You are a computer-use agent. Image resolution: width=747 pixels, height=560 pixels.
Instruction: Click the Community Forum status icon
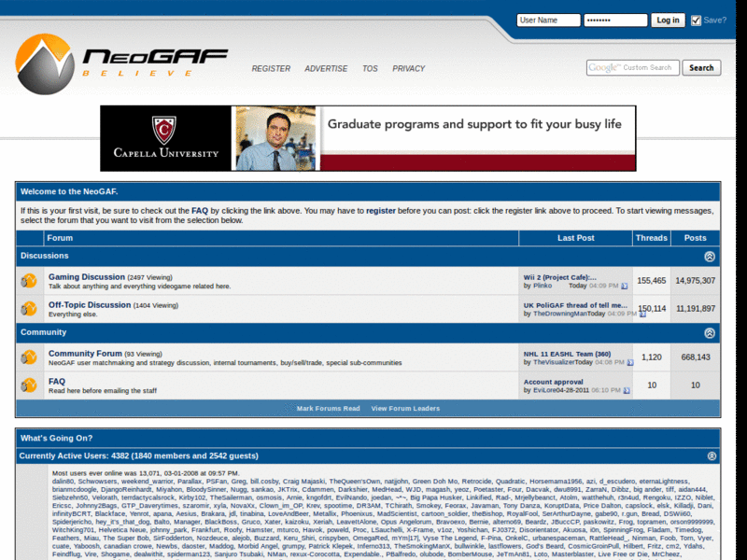28,357
